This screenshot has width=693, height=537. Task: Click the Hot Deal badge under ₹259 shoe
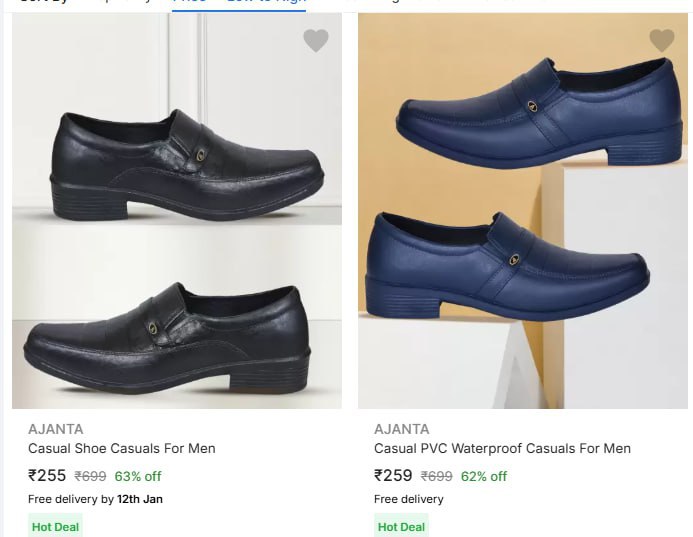click(401, 526)
